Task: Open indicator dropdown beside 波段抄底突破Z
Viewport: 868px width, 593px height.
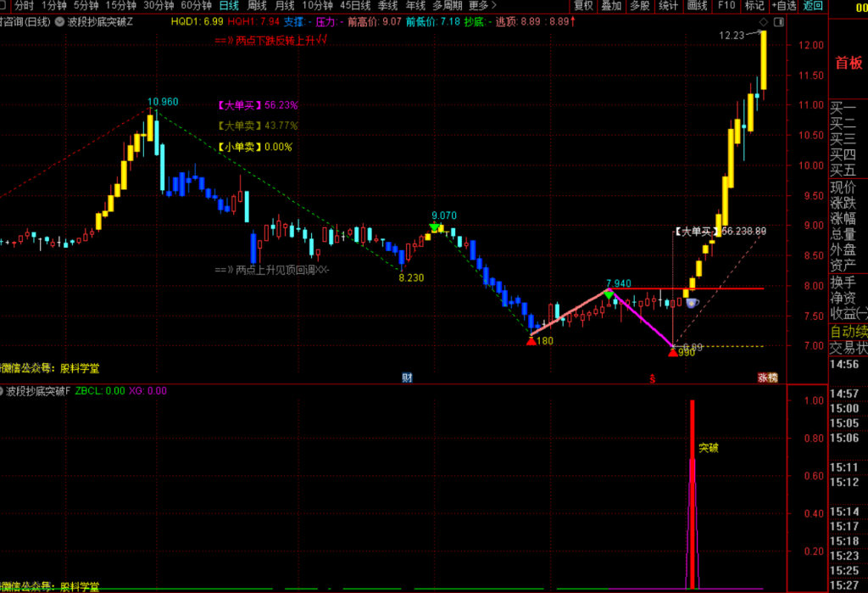Action: [x=59, y=22]
